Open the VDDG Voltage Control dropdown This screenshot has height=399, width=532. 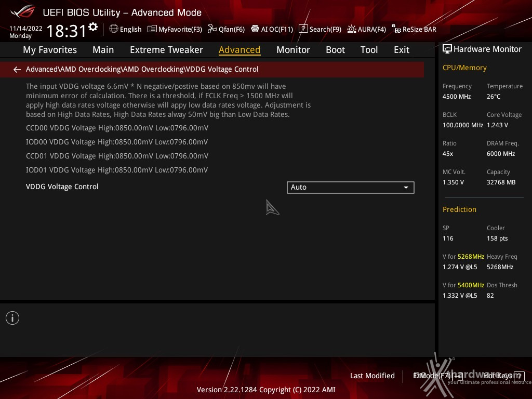pyautogui.click(x=351, y=187)
